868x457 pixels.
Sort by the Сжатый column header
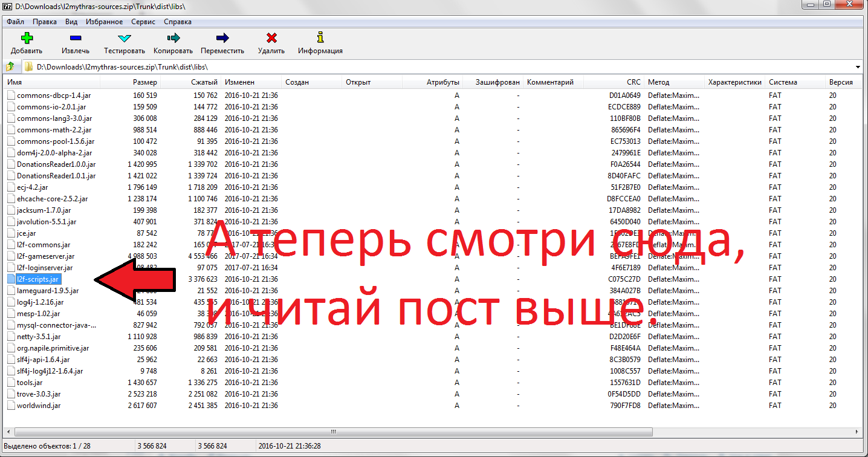(x=191, y=82)
